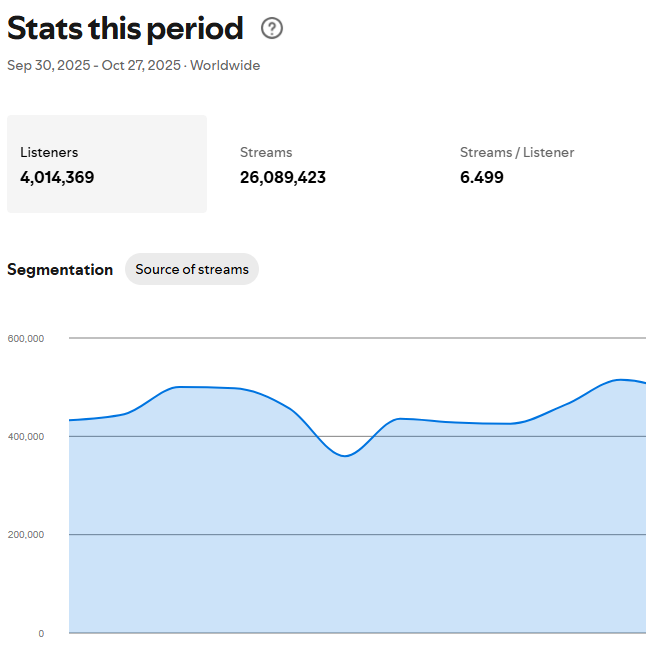Click the Stats this period heading
Image resolution: width=646 pixels, height=646 pixels.
click(x=125, y=29)
